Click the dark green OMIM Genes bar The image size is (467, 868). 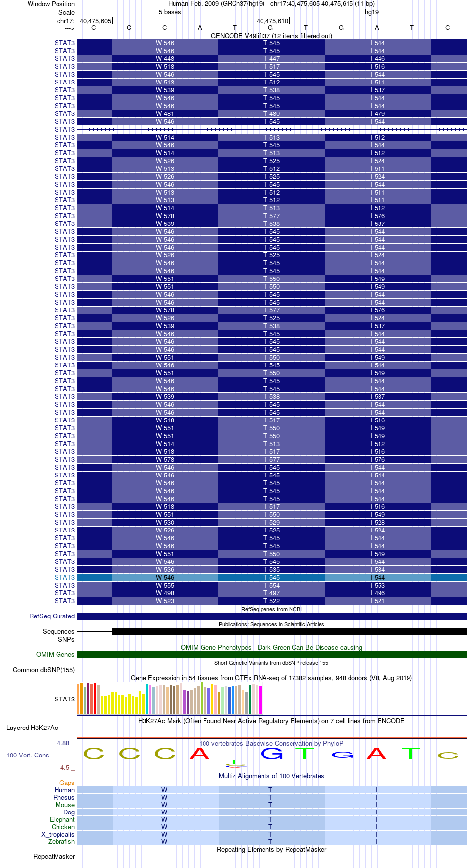point(271,654)
